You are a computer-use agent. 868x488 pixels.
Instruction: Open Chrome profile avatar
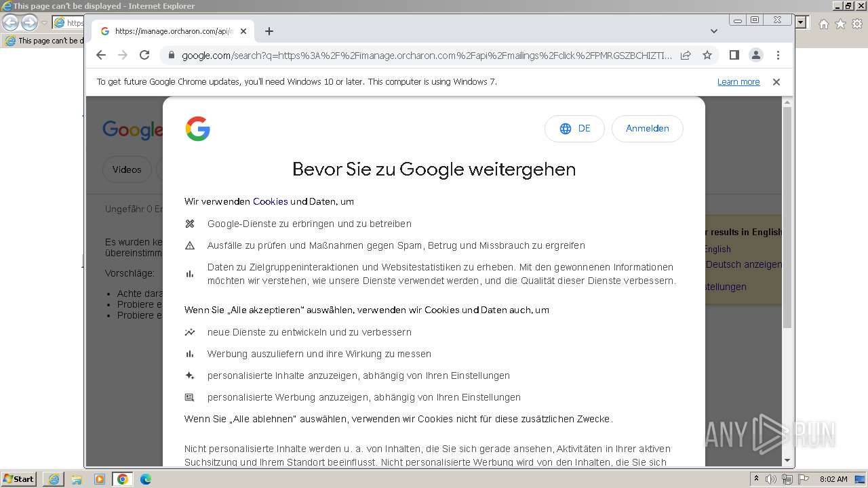pos(756,56)
